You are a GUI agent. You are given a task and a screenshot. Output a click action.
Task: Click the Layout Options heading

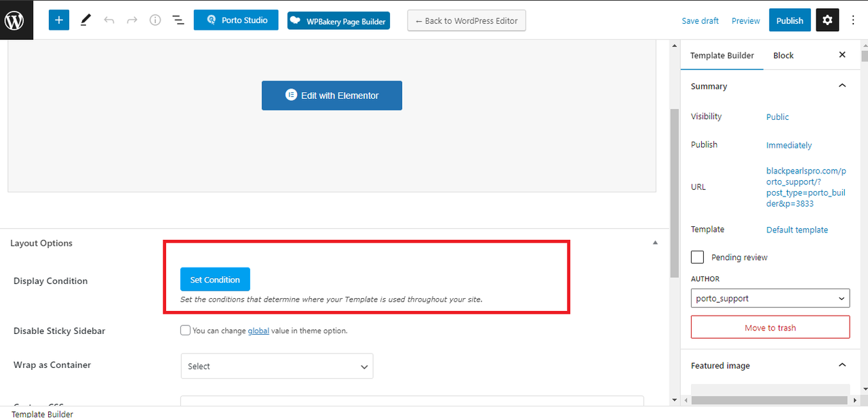click(x=41, y=243)
